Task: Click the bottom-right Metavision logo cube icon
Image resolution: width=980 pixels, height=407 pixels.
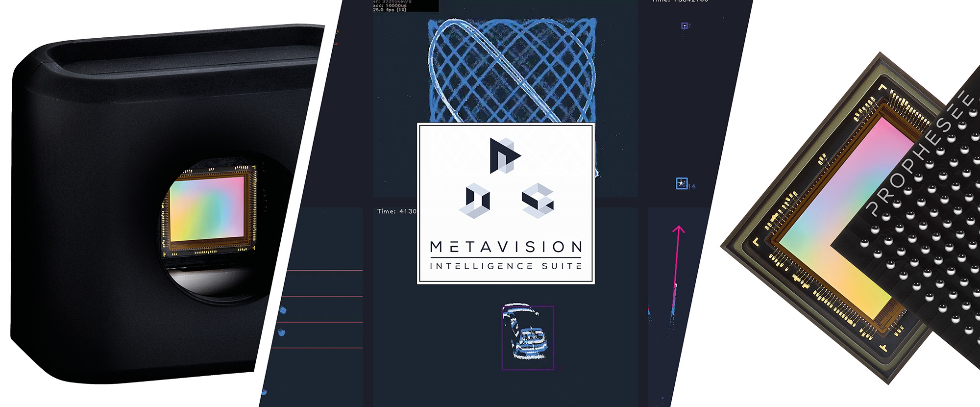Action: (538, 201)
